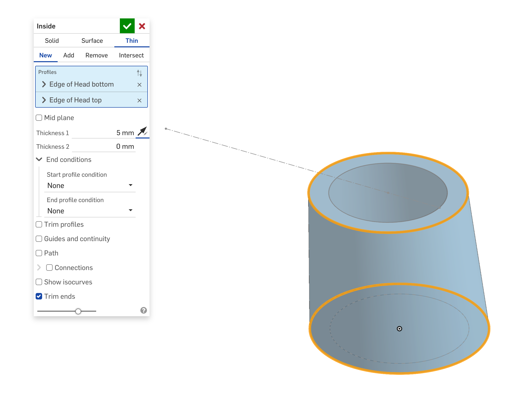
Task: Collapse End conditions section
Action: 39,160
